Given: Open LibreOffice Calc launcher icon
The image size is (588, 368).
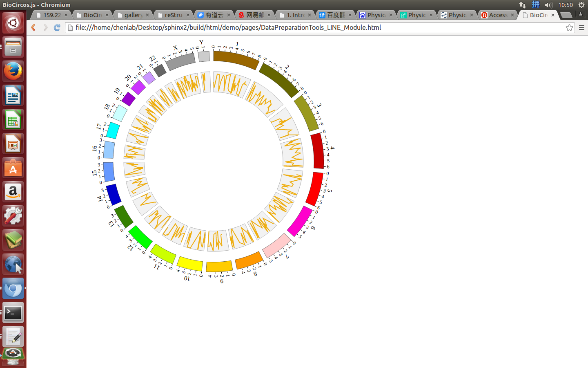Looking at the screenshot, I should 13,119.
